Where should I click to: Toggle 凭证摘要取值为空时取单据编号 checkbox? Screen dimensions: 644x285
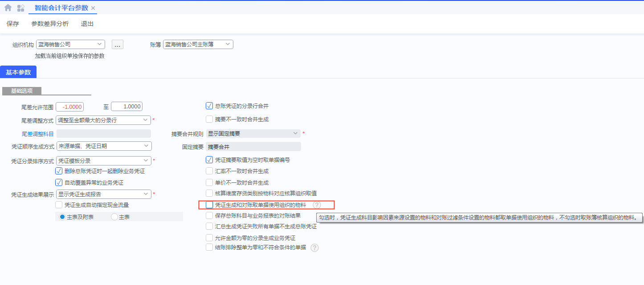click(x=209, y=159)
